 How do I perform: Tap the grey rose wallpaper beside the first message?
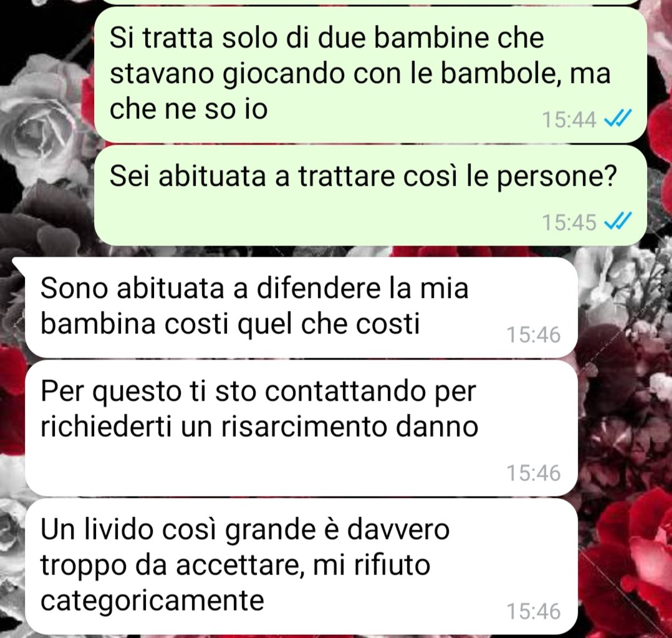pyautogui.click(x=43, y=124)
